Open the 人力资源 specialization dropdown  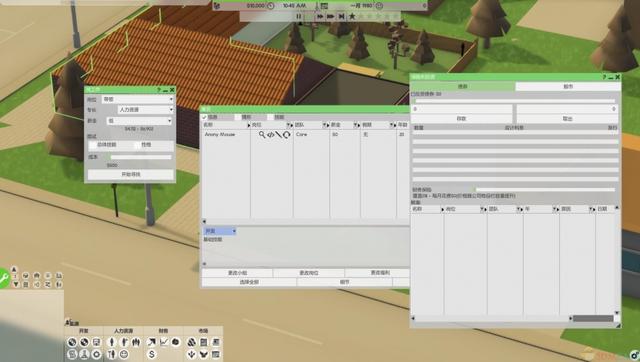click(x=146, y=110)
